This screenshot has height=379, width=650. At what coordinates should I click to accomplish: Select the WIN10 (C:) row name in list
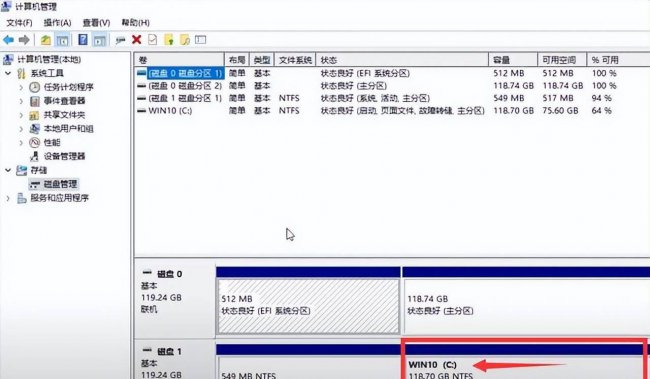[x=170, y=111]
